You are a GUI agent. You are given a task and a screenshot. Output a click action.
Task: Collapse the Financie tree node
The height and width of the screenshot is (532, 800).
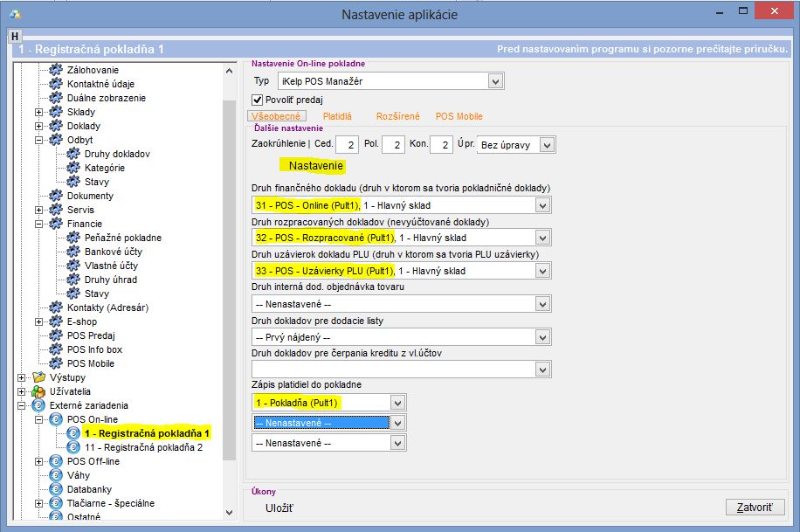[x=38, y=224]
